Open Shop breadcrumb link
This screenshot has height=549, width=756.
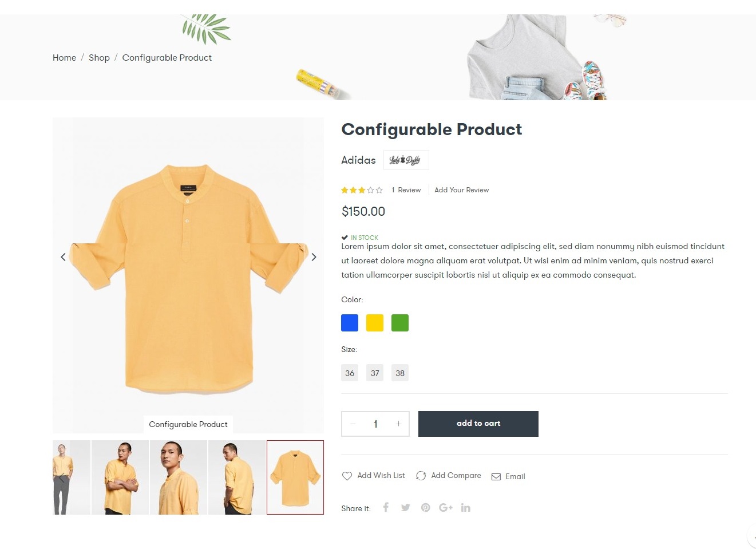[x=99, y=58]
